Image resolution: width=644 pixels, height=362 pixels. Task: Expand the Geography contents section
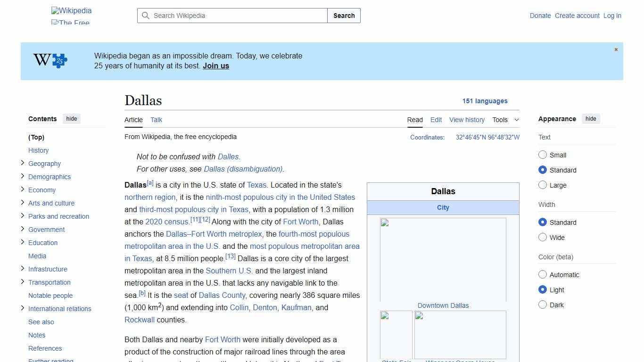pos(23,163)
